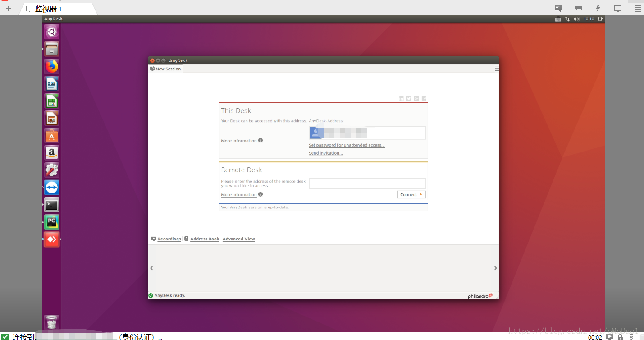Open AnyDesk's Google Plus icon
This screenshot has height=340, width=644.
click(x=416, y=99)
